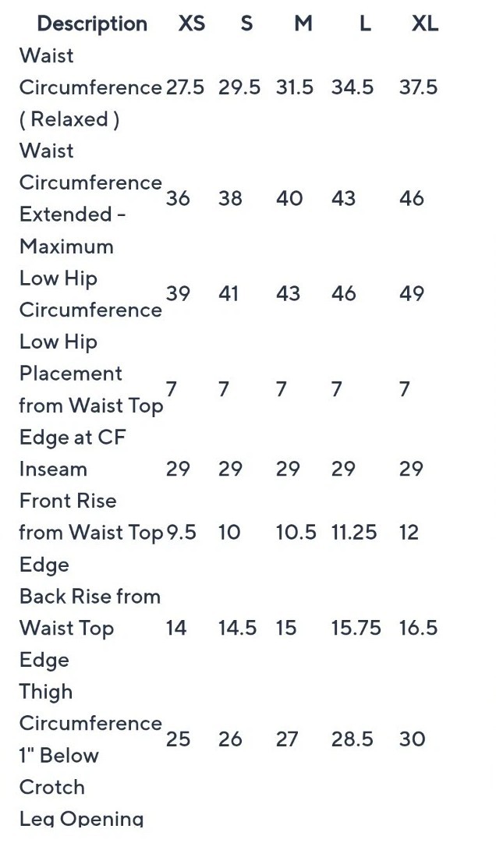
Task: Click the 49 low hip XL value
Action: 412,294
